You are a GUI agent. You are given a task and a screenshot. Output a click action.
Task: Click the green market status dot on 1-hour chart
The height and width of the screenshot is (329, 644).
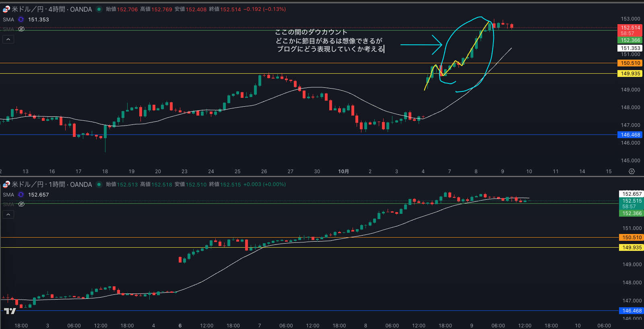[99, 184]
